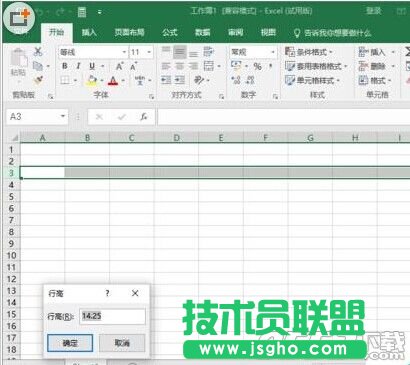Viewport: 410px width, 365px height.
Task: Click the formula bar confirm checkmark
Action: pos(122,117)
